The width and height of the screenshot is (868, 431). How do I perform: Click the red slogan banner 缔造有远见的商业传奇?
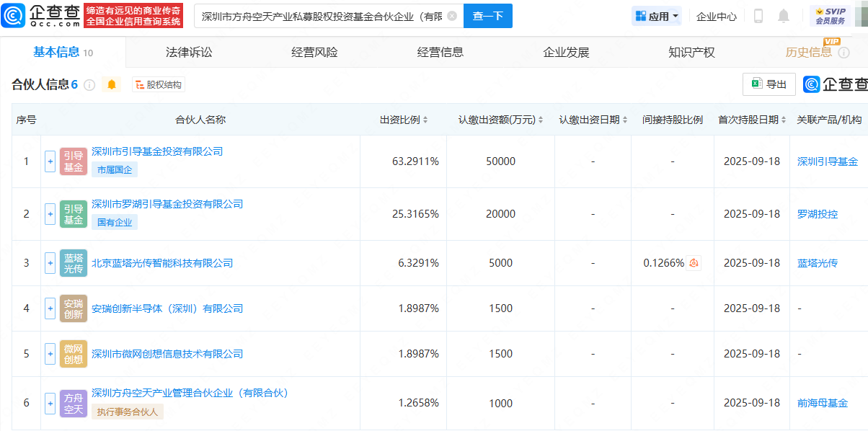pos(133,16)
